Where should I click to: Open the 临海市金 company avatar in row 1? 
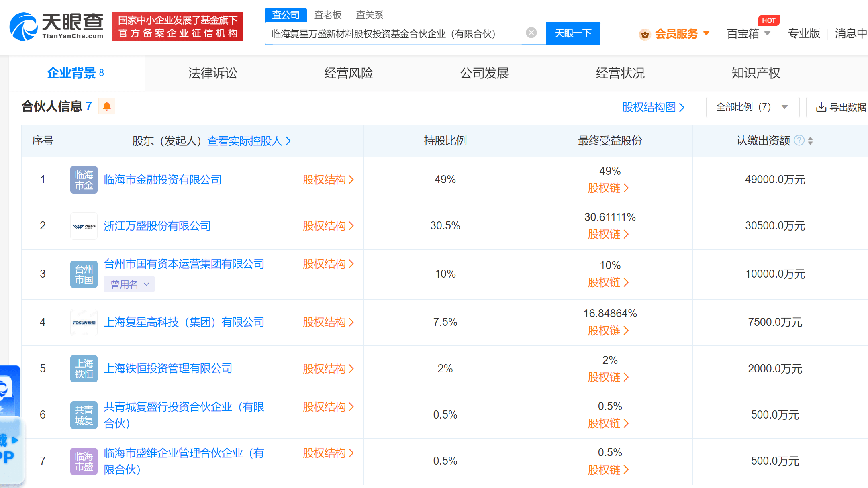tap(84, 180)
